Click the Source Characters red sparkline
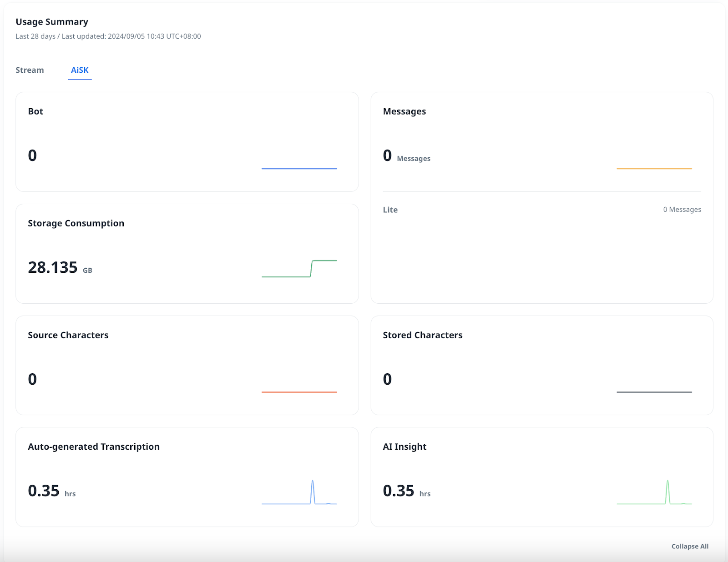728x562 pixels. tap(299, 391)
